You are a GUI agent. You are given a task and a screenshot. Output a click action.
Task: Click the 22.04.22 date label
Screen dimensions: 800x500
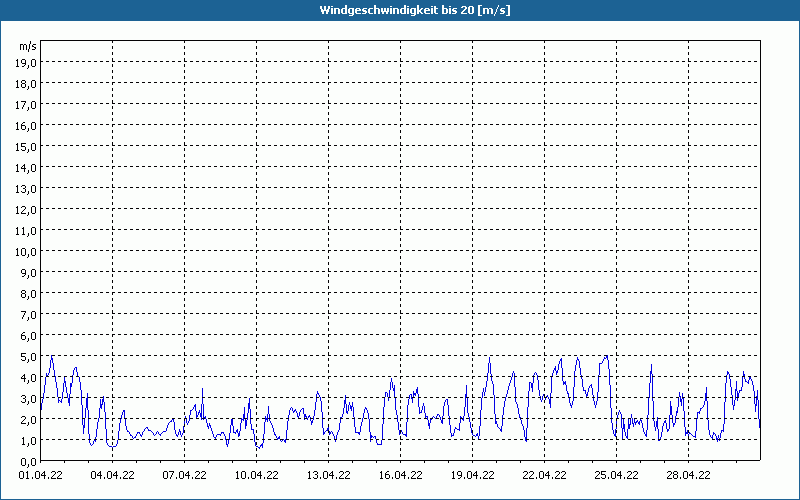(544, 476)
